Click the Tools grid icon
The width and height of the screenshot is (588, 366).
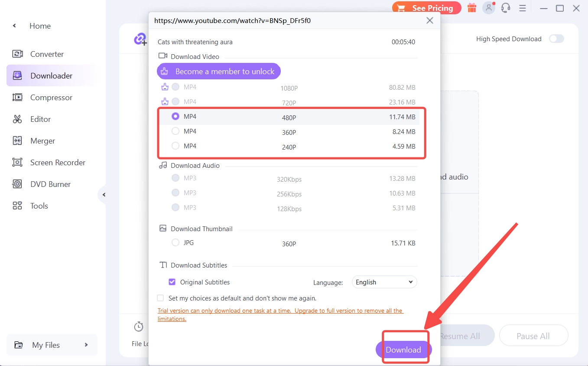tap(17, 206)
